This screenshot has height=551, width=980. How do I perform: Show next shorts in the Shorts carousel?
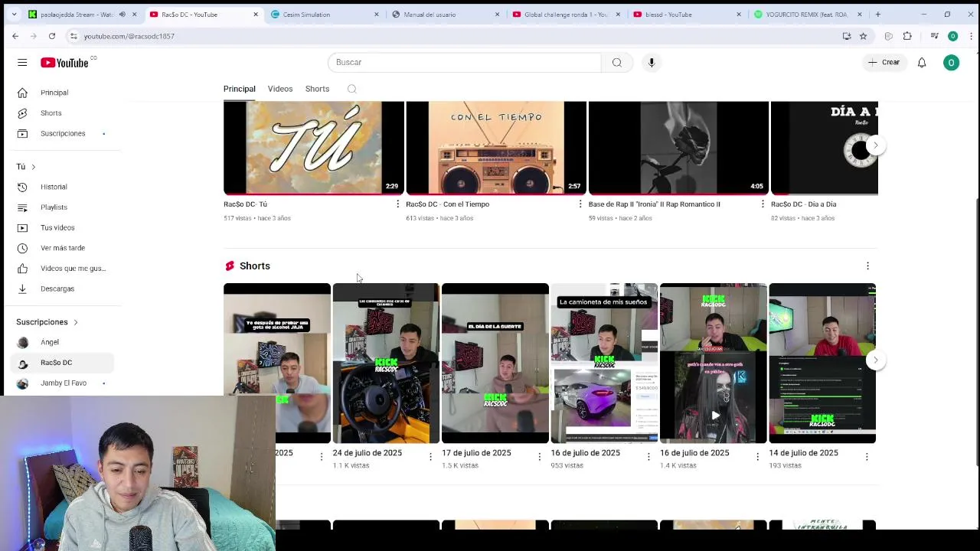point(875,360)
